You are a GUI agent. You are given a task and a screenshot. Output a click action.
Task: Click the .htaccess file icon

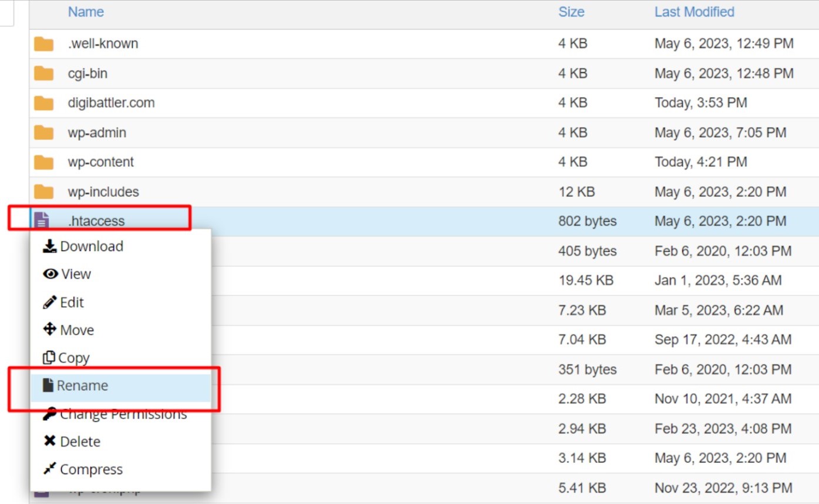click(x=42, y=221)
